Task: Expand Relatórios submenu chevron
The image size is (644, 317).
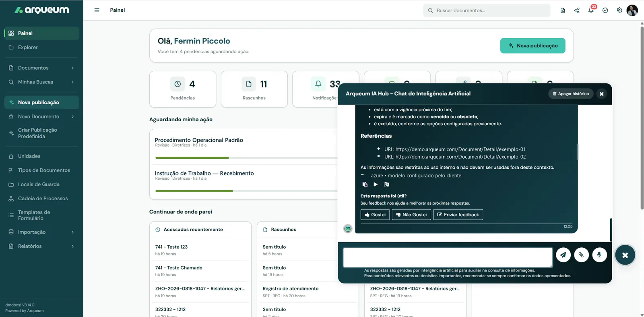Action: pyautogui.click(x=72, y=246)
